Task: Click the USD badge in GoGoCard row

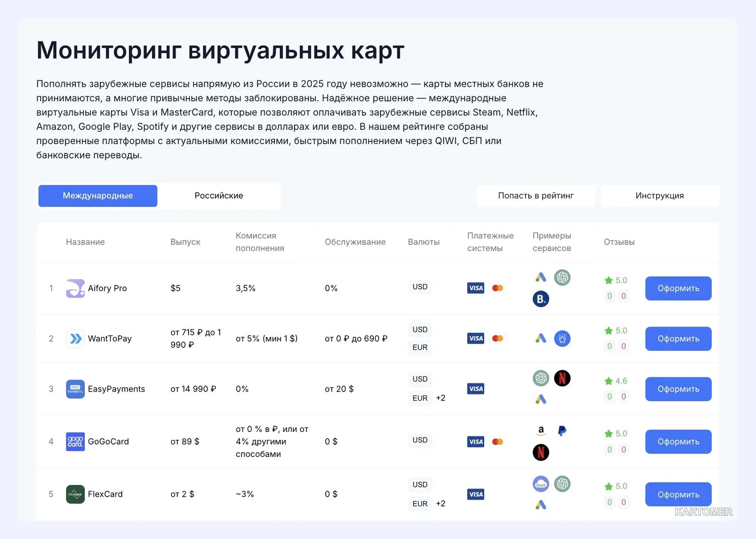Action: [x=420, y=440]
